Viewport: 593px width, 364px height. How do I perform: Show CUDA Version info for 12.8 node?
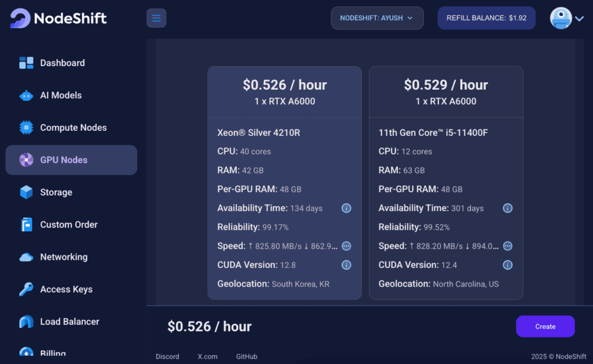click(x=346, y=265)
